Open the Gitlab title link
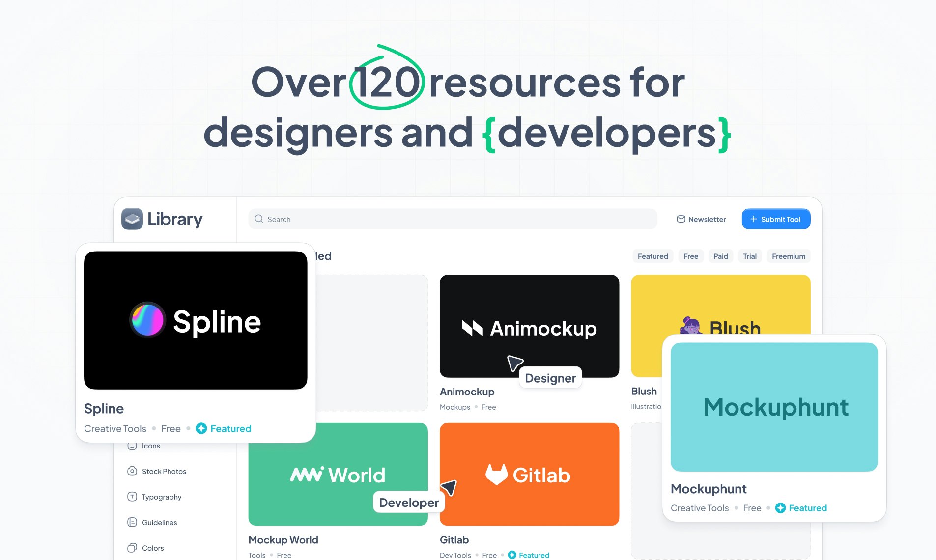This screenshot has height=560, width=936. pos(454,540)
